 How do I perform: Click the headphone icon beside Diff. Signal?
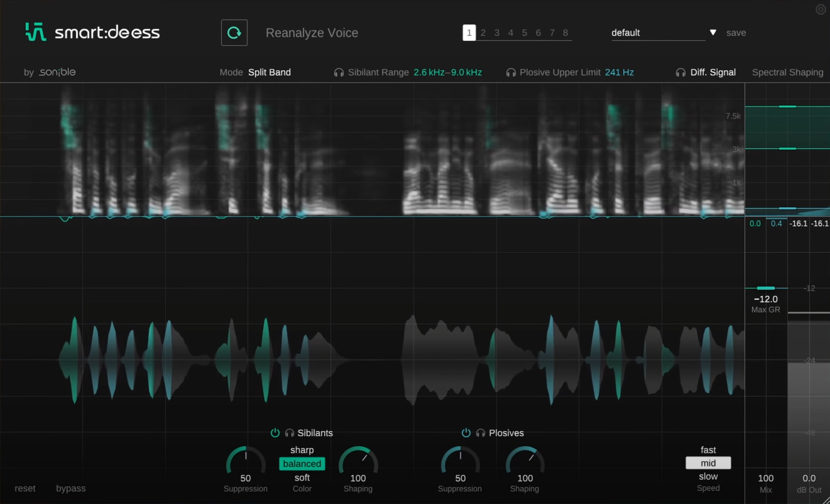click(680, 72)
